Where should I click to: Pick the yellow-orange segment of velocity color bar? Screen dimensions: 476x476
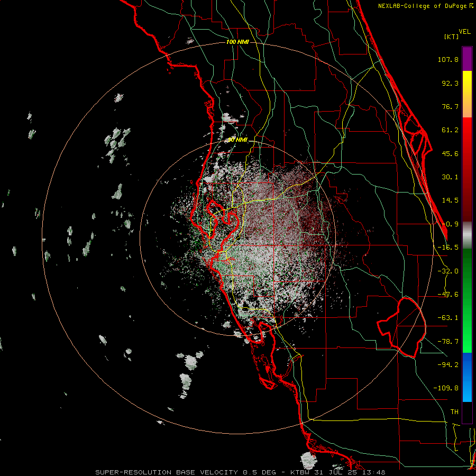pos(467,94)
